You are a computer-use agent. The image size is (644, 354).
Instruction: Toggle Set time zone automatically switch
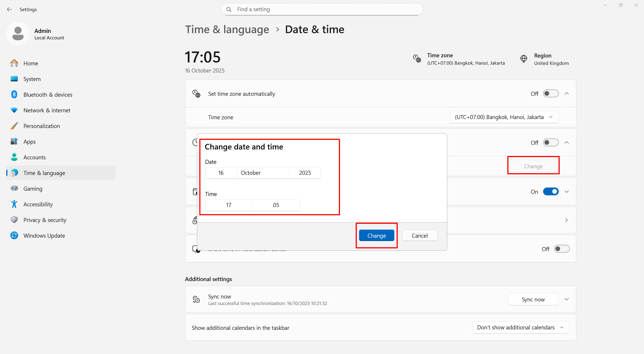pyautogui.click(x=550, y=94)
